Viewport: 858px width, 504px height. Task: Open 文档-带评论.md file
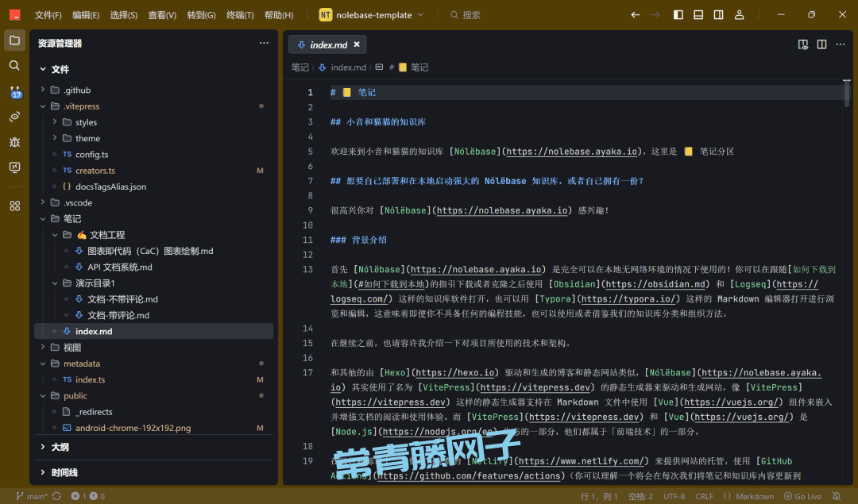coord(153,315)
